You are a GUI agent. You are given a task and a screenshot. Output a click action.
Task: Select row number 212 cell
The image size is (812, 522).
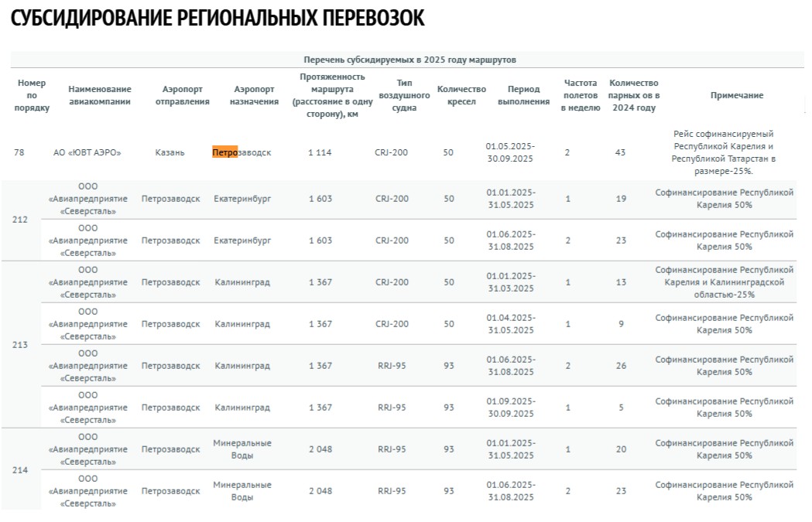pyautogui.click(x=20, y=220)
